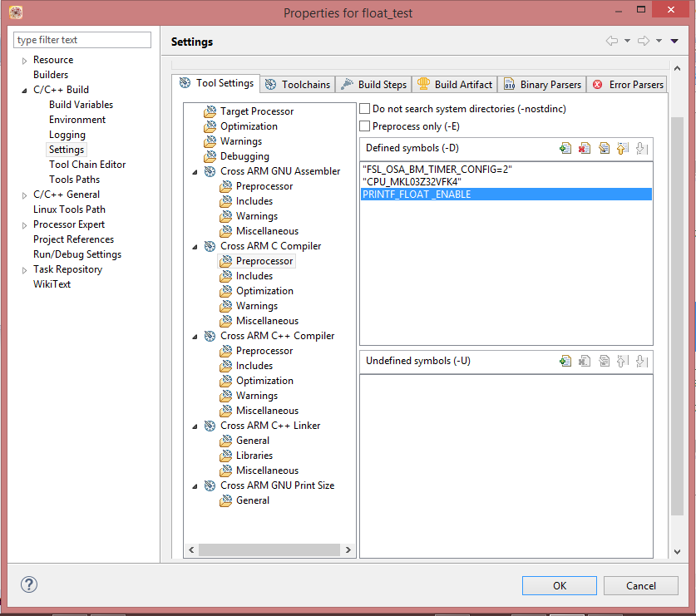Image resolution: width=696 pixels, height=616 pixels.
Task: Click the Cross ARM C++ Linker tool icon
Action: (210, 426)
